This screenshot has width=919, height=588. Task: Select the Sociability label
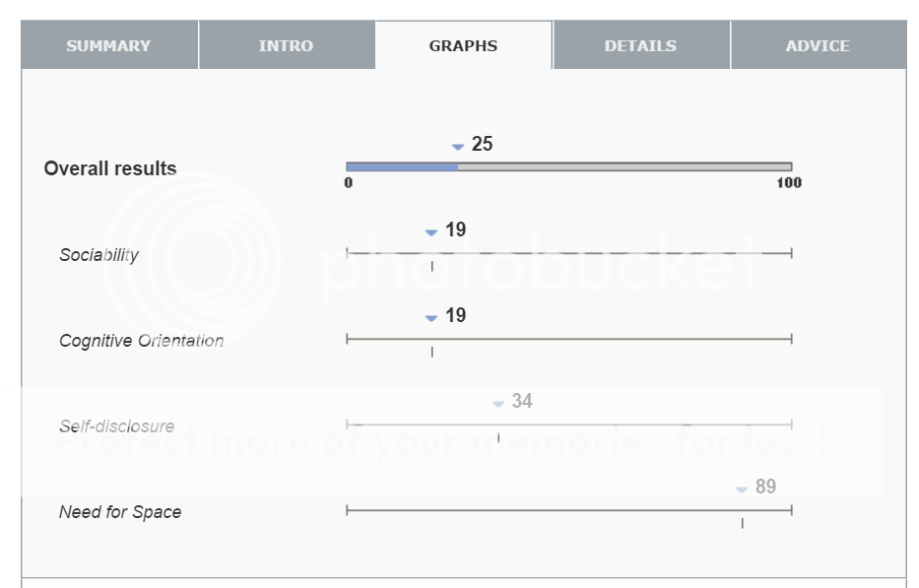tap(98, 255)
